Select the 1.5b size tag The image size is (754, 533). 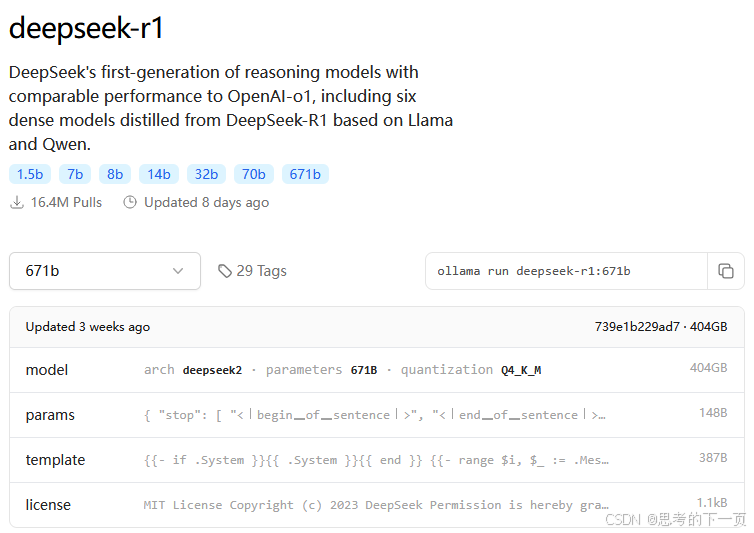pos(30,174)
